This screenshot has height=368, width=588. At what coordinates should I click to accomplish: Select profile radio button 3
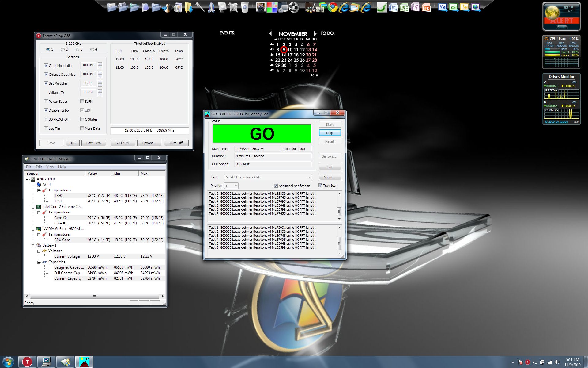(77, 49)
